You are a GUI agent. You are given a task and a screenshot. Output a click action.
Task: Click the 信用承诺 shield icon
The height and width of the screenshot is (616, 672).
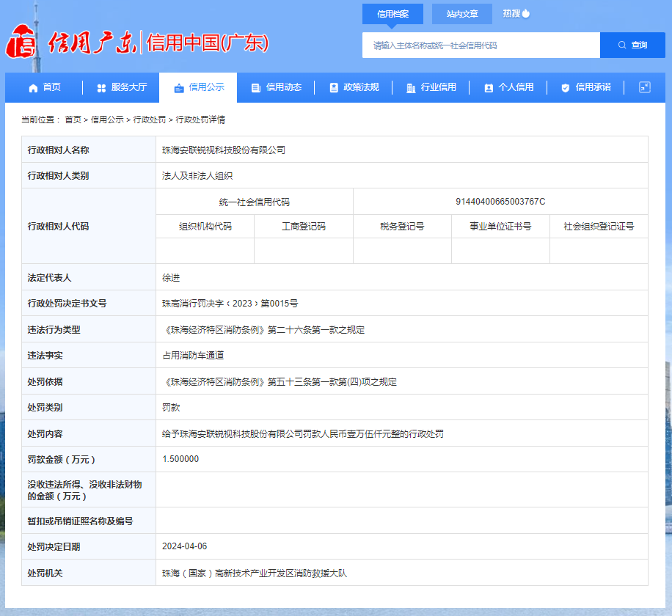coord(566,88)
